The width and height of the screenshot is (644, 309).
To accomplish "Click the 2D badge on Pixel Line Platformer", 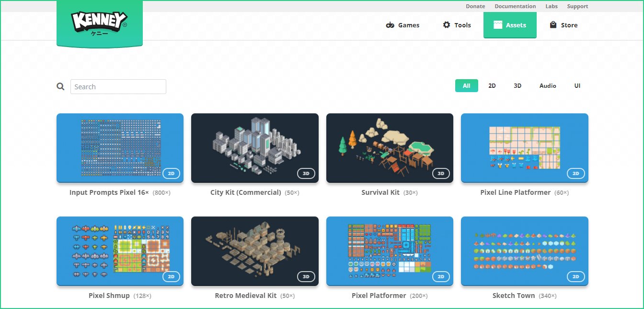I will (x=576, y=174).
